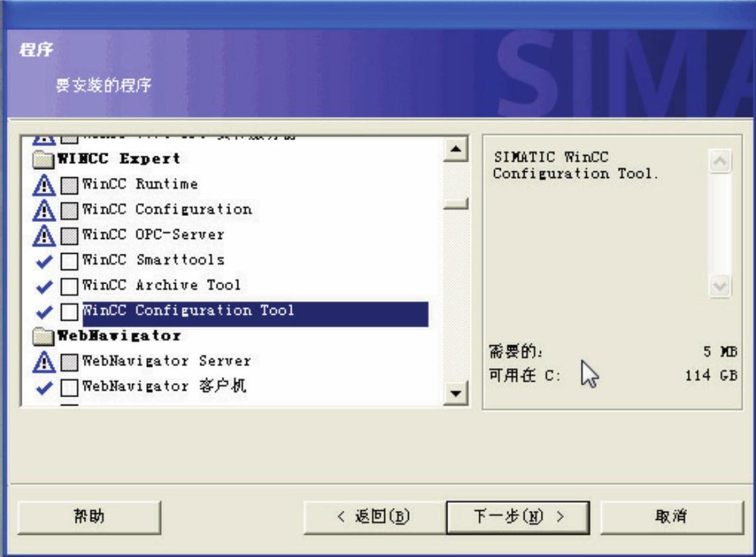Toggle the WinCC Runtime checkbox
The height and width of the screenshot is (557, 756).
point(70,185)
